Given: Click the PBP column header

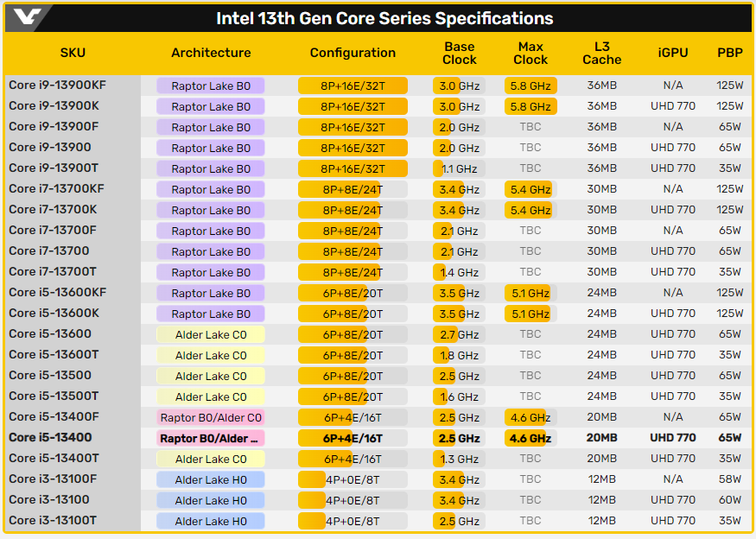Looking at the screenshot, I should [729, 53].
